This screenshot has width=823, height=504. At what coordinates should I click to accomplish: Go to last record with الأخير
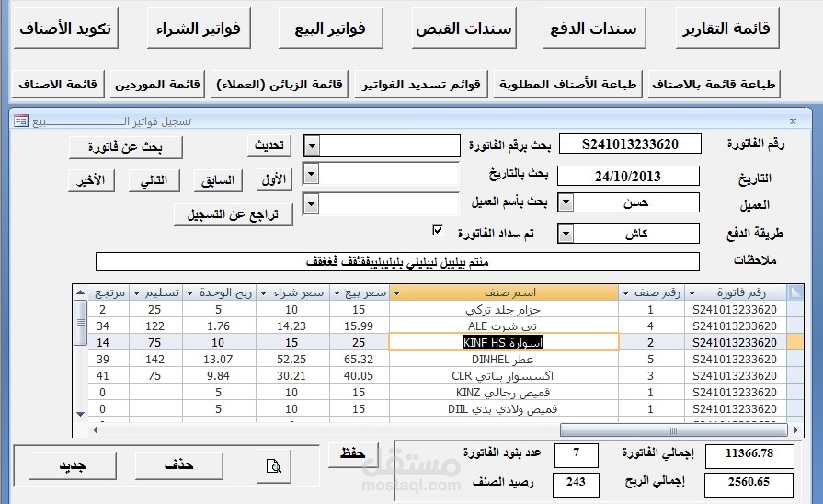(91, 180)
